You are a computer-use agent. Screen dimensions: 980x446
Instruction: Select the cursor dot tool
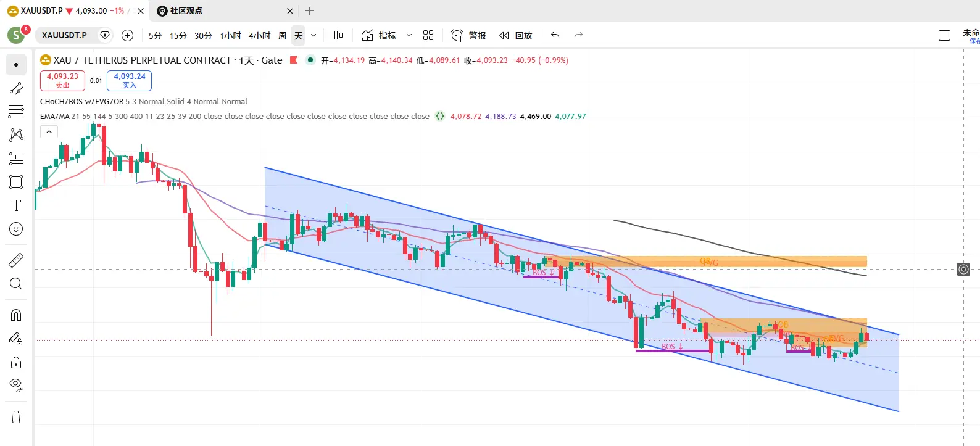click(16, 65)
